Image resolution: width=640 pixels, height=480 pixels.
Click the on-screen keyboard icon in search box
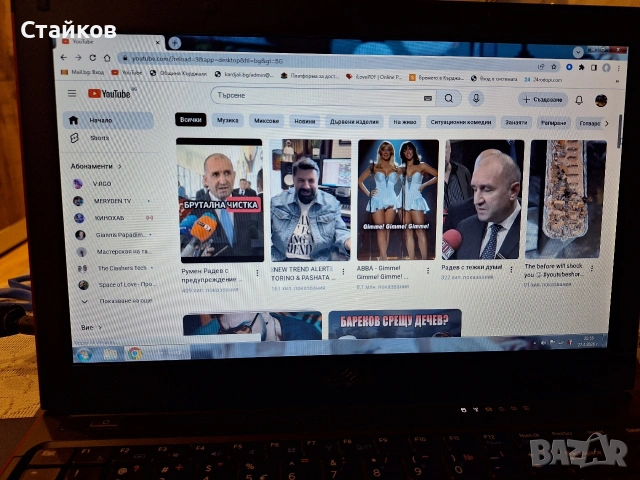(427, 98)
